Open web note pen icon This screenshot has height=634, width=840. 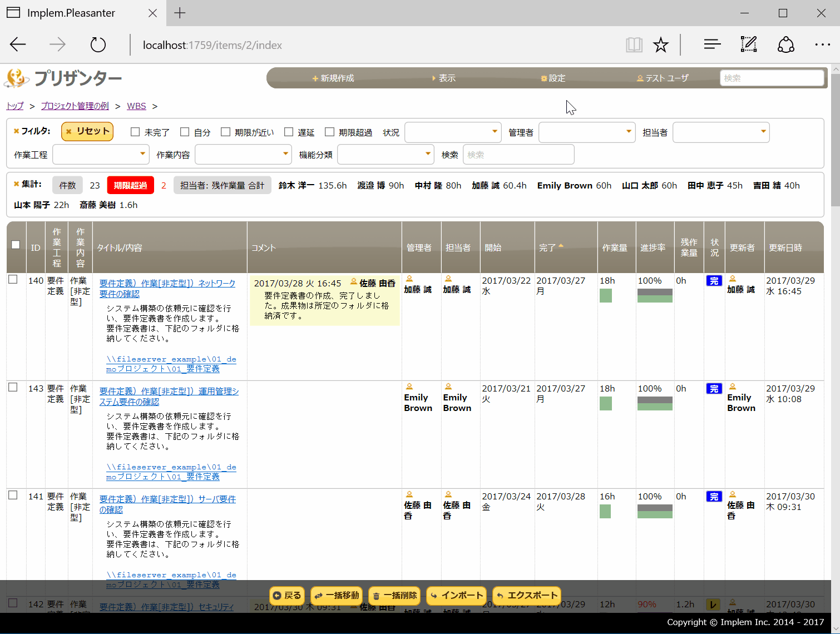pyautogui.click(x=749, y=44)
